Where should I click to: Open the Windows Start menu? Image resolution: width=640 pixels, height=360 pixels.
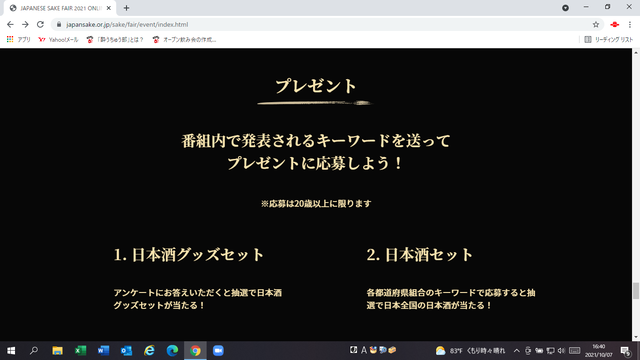pyautogui.click(x=11, y=351)
